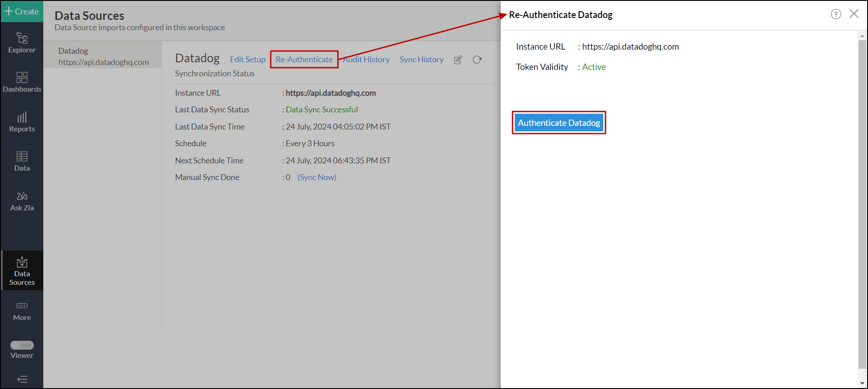Click the refresh icon next to Sync History
This screenshot has width=868, height=389.
(x=477, y=60)
